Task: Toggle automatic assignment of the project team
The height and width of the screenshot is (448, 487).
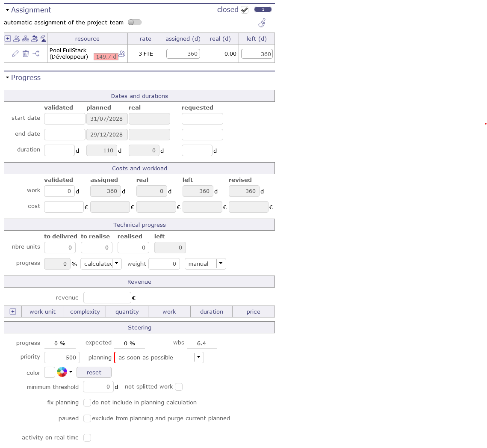Action: [135, 22]
